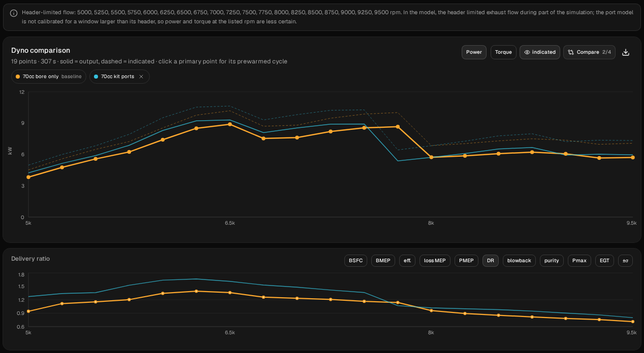Select the EGT metric
644x353 pixels.
pos(604,261)
